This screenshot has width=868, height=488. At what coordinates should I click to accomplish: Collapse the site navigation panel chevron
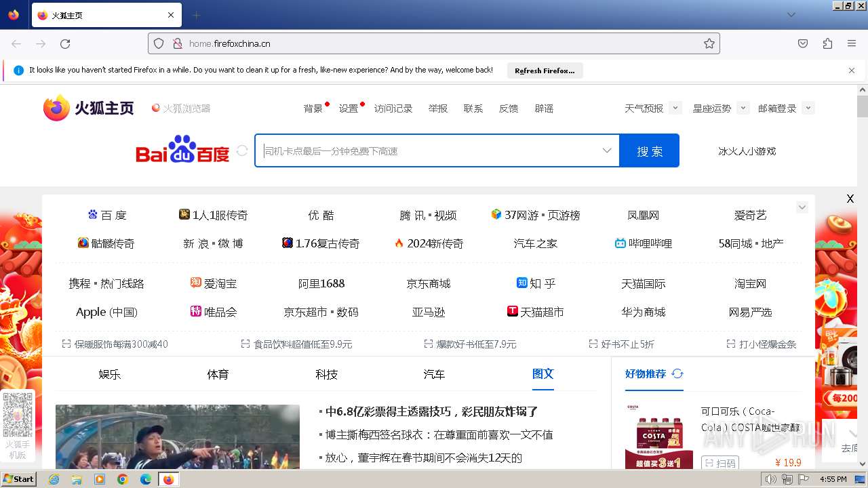[x=802, y=207]
